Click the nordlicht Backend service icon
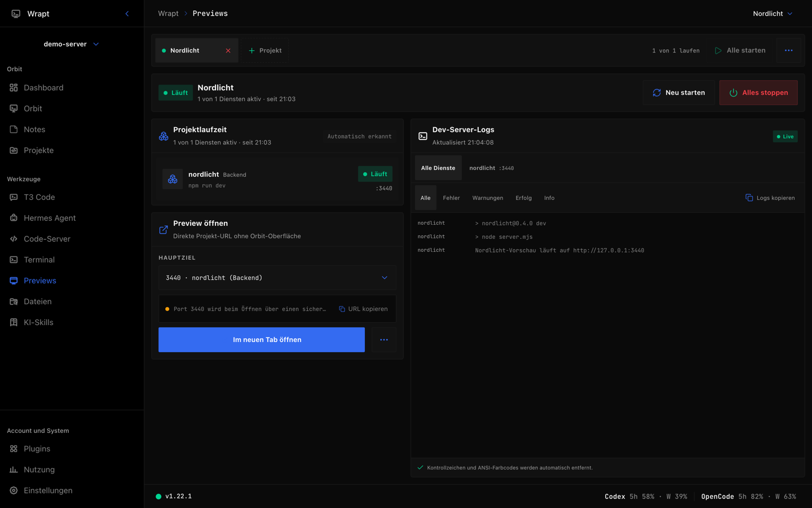812x508 pixels. coord(173,179)
